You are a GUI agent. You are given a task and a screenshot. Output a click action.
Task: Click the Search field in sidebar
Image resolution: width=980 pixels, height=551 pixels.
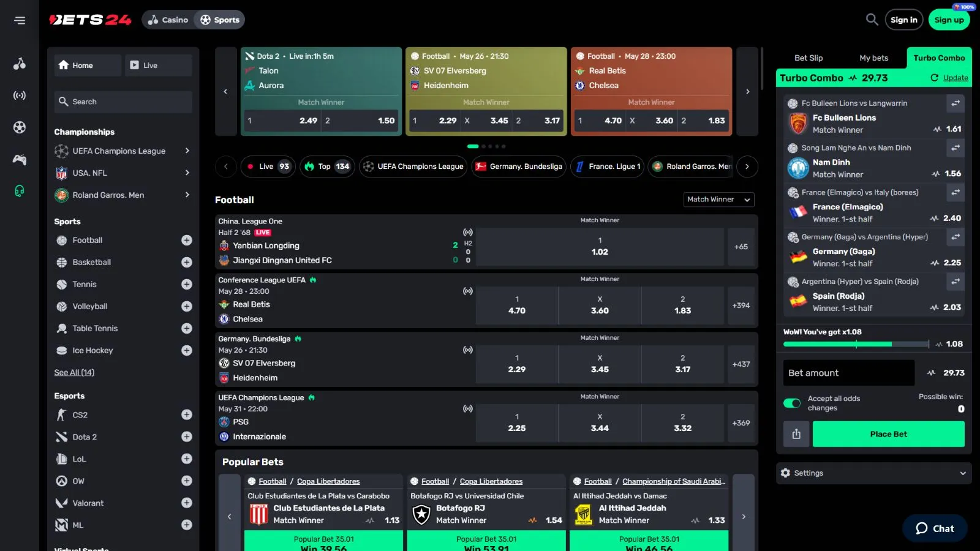(x=123, y=102)
